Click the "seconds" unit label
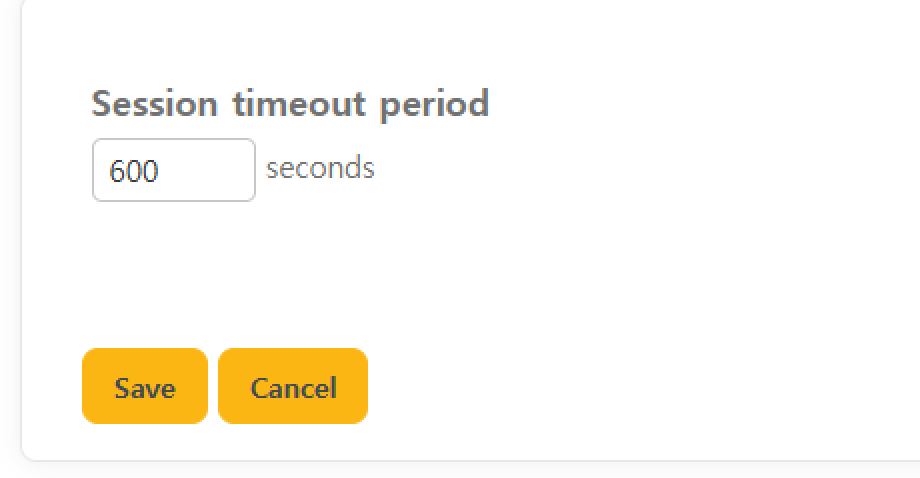 [x=320, y=168]
